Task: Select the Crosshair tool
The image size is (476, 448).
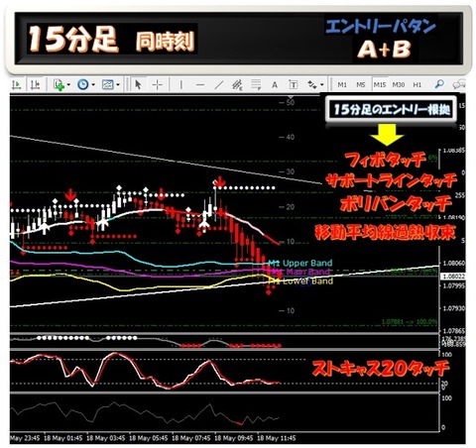Action: point(158,85)
